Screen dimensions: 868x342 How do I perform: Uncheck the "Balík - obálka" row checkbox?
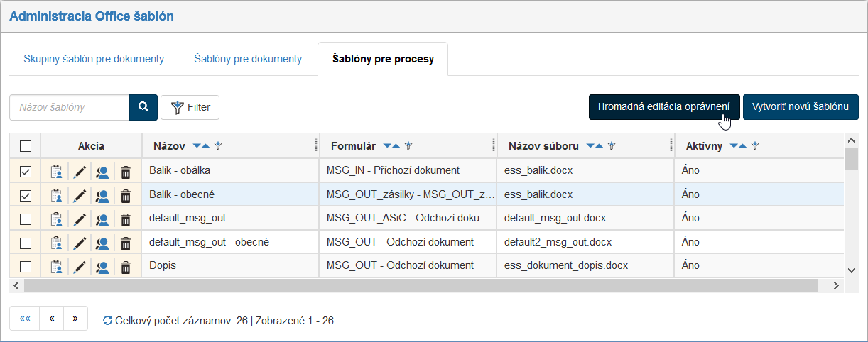click(26, 172)
